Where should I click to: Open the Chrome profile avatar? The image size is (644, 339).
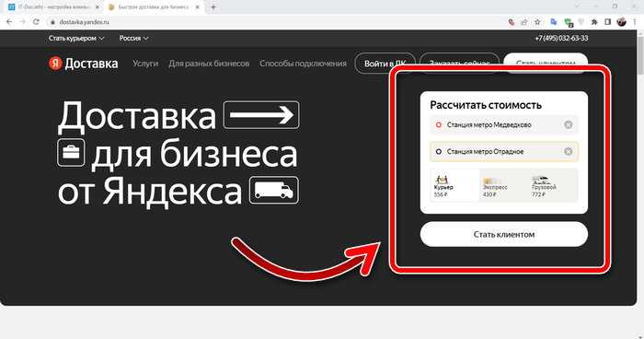pyautogui.click(x=621, y=22)
